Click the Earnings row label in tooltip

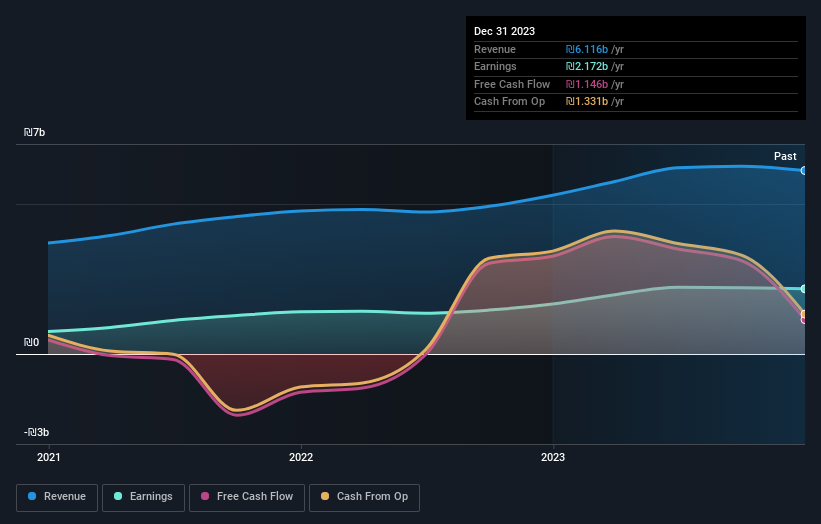tap(495, 66)
